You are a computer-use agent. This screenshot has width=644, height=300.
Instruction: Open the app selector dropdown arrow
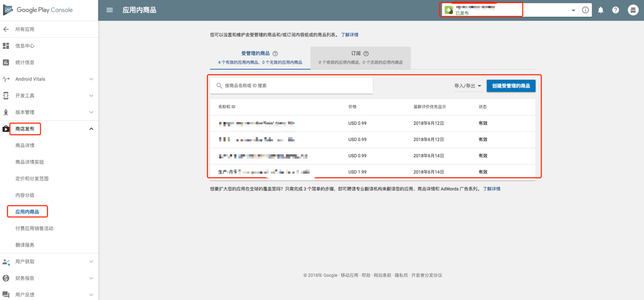(x=573, y=10)
